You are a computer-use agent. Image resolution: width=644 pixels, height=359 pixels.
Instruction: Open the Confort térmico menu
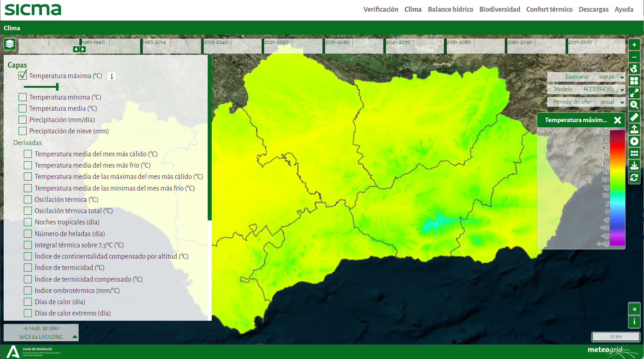[x=549, y=9]
